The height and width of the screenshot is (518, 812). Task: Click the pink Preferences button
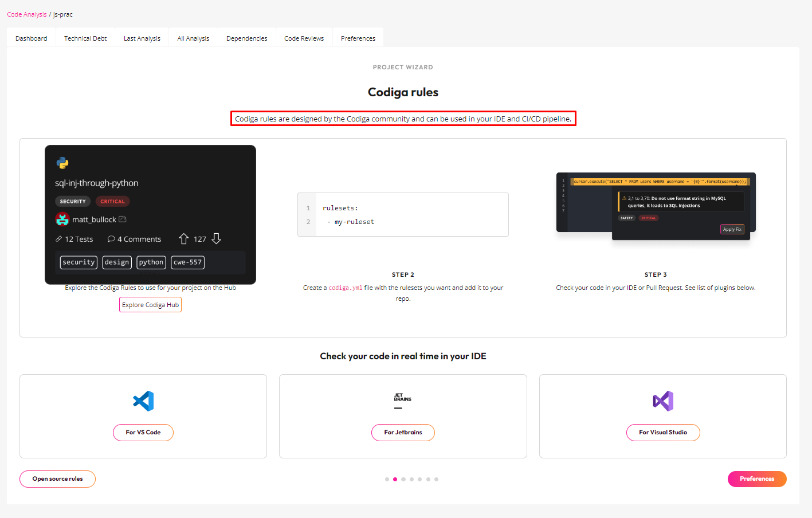757,479
